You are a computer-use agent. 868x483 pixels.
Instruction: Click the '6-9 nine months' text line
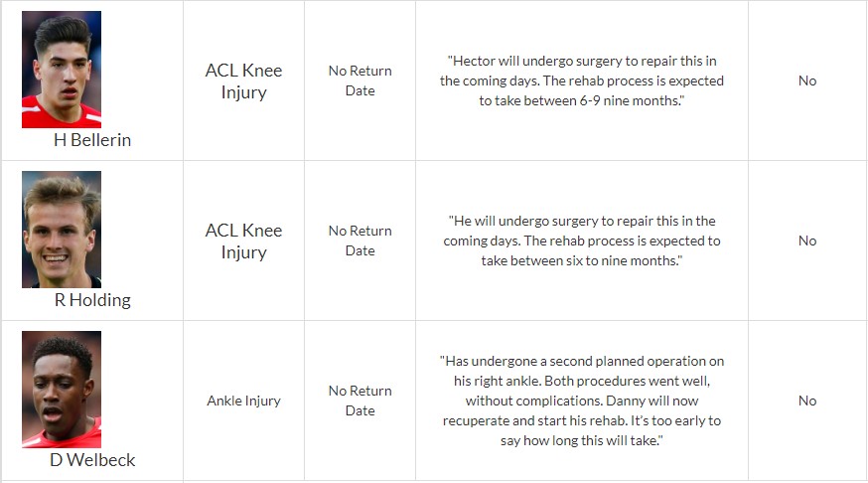click(x=582, y=100)
